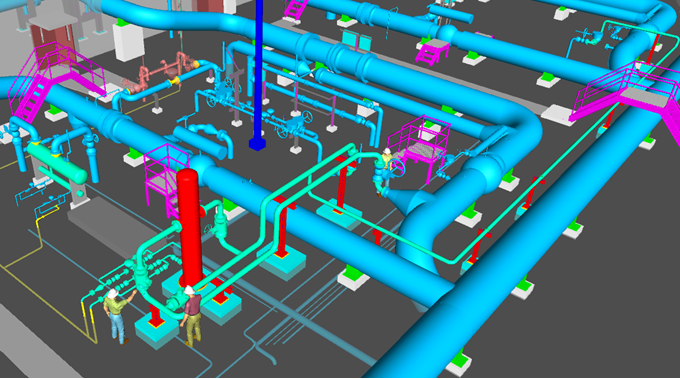Select the brown brick column at top left
Viewport: 680px width, 379px height.
pos(52,46)
